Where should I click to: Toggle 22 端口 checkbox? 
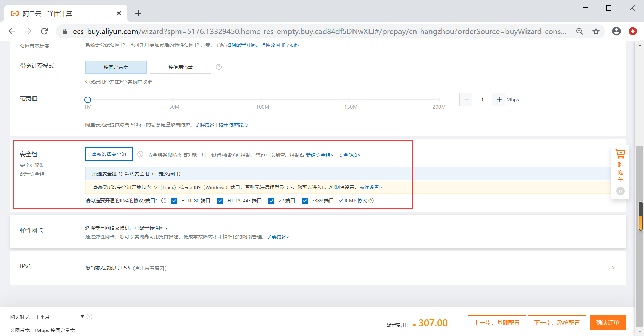point(271,201)
